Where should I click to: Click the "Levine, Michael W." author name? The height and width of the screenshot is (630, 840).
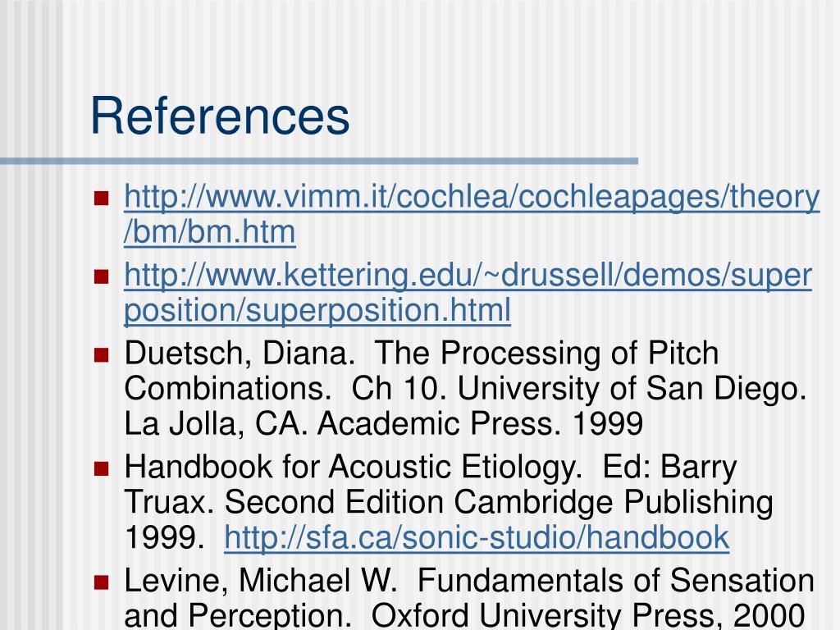click(261, 581)
